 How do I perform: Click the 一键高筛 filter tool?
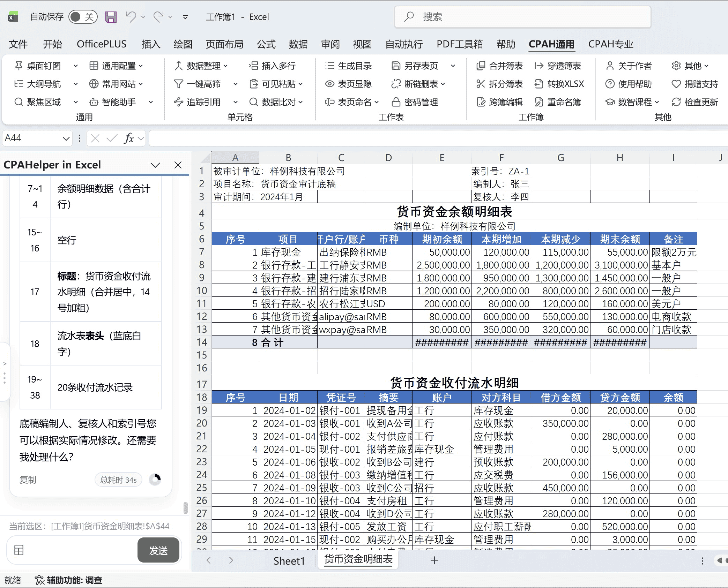tap(198, 84)
